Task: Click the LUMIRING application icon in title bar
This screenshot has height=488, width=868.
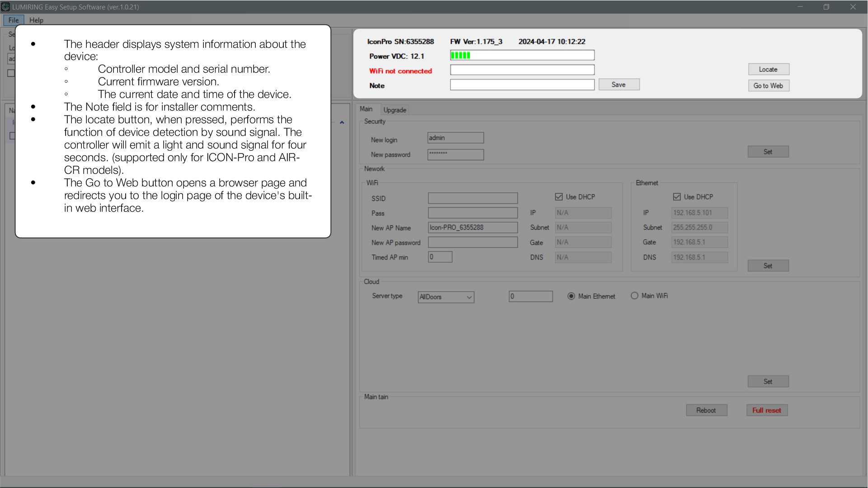Action: (x=5, y=7)
